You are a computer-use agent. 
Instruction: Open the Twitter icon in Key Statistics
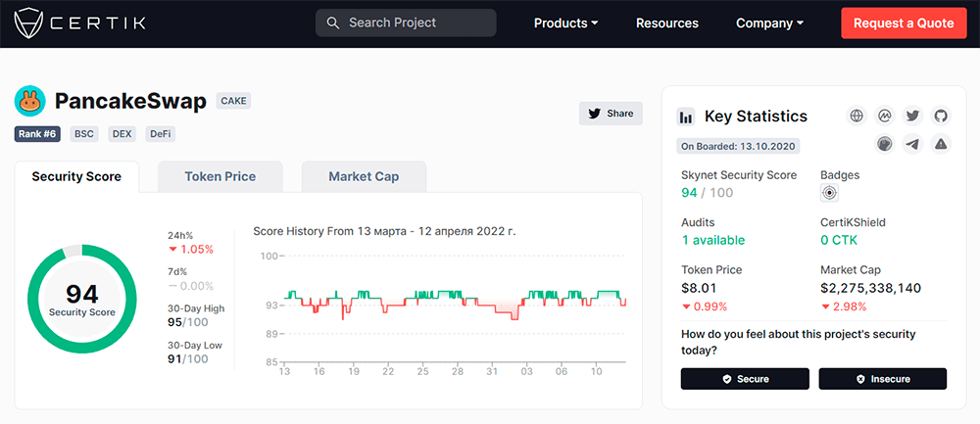(x=912, y=116)
